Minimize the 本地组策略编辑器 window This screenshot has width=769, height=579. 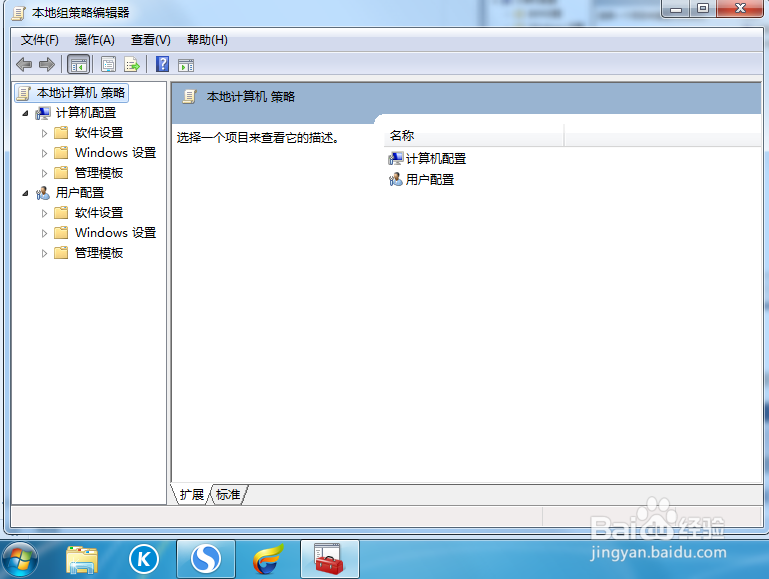pyautogui.click(x=676, y=8)
